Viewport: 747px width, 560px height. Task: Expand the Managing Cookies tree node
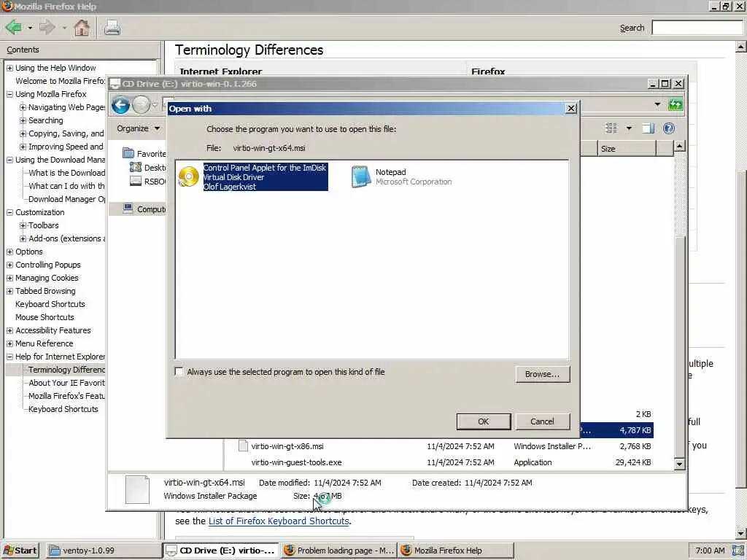tap(9, 278)
